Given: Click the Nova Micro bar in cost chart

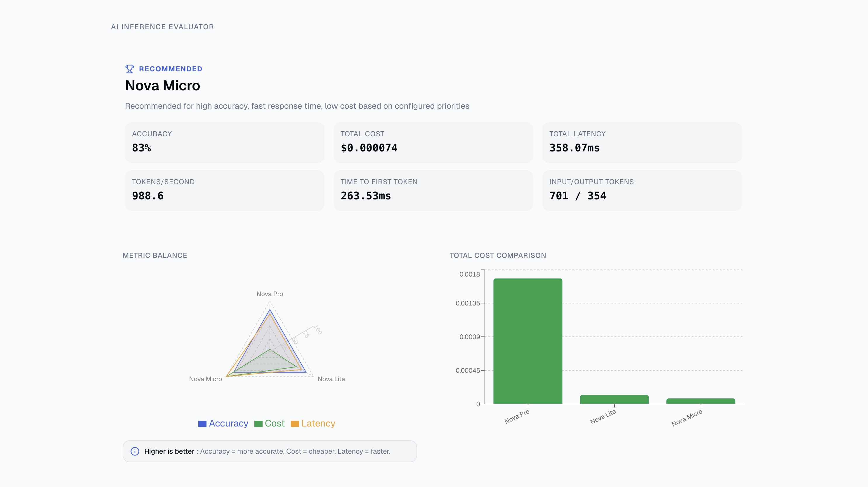Looking at the screenshot, I should click(x=701, y=401).
